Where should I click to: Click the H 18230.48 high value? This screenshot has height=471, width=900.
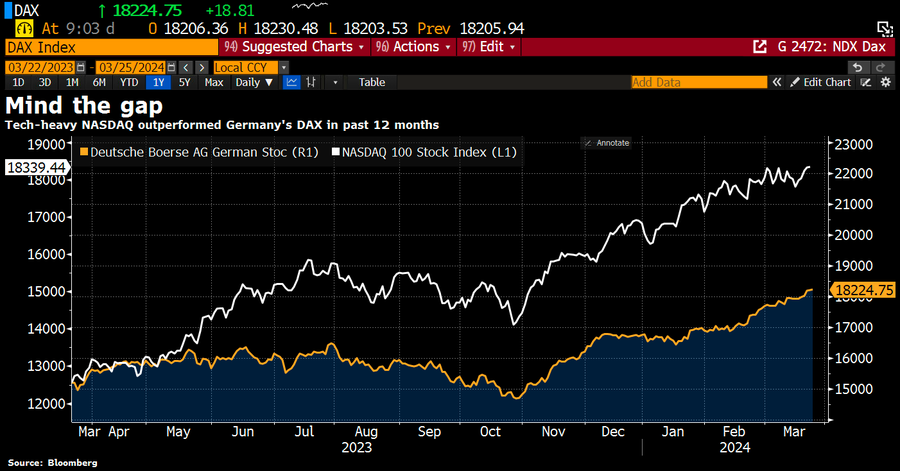coord(278,28)
